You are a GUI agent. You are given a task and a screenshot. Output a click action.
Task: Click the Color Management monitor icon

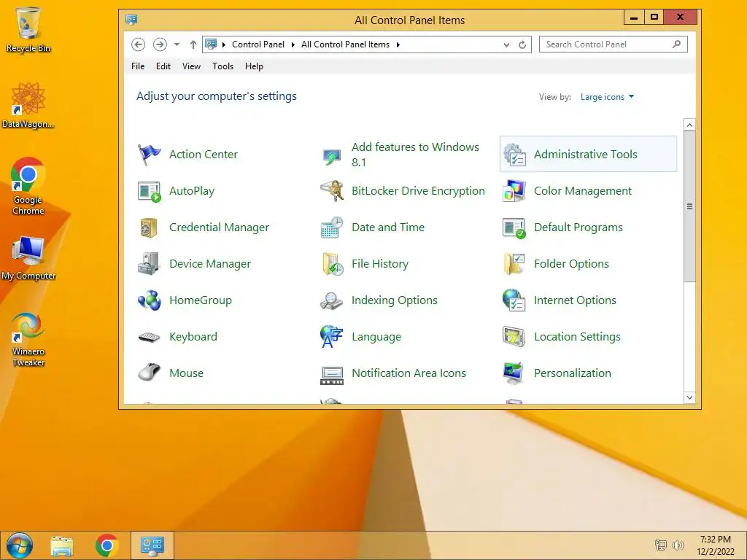tap(514, 191)
